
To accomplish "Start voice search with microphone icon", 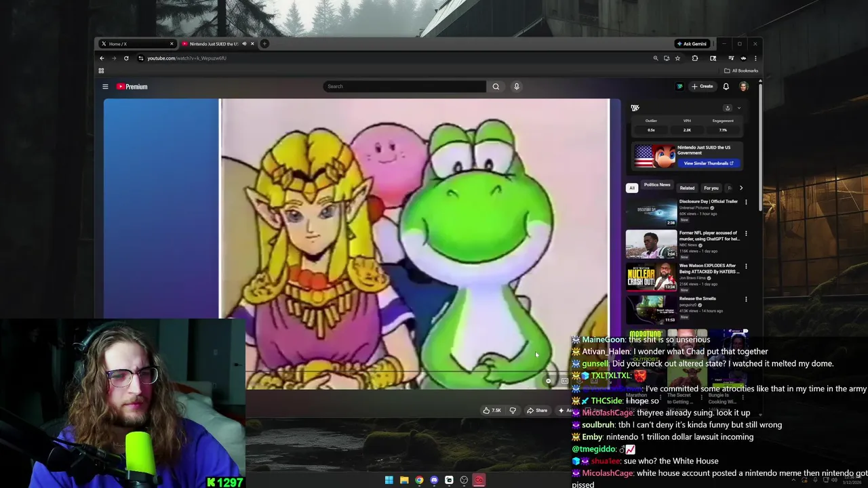I will pyautogui.click(x=517, y=86).
